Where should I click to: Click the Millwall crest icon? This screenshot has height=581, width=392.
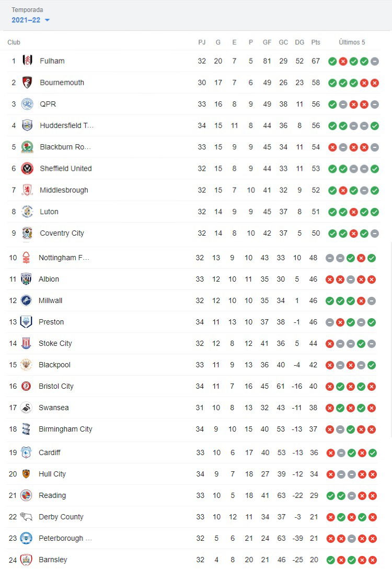(x=26, y=300)
